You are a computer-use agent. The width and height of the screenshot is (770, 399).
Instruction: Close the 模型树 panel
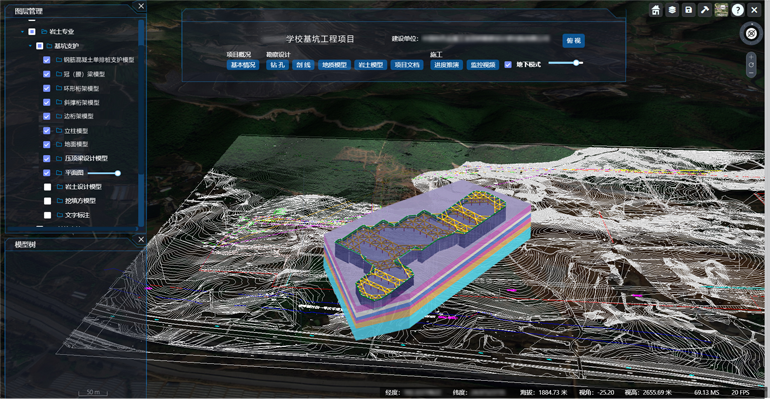pos(141,239)
